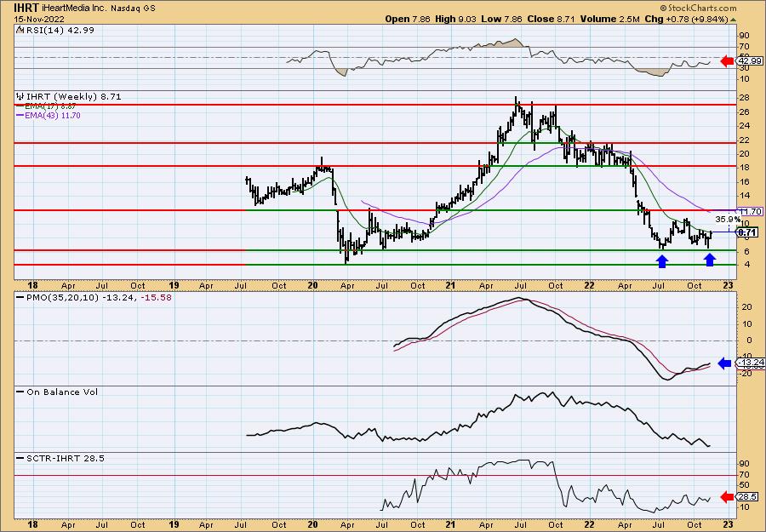Click the 11.70 price tag on the axis
Image resolution: width=766 pixels, height=532 pixels.
[x=751, y=212]
